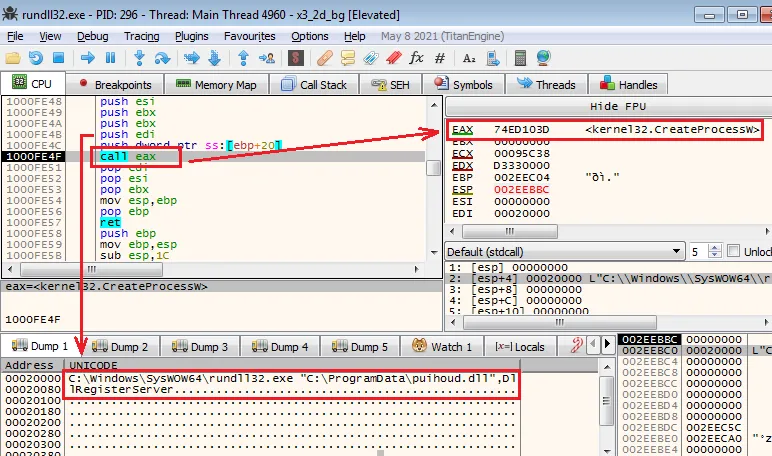Viewport: 772px width, 456px height.
Task: Switch to the Breakpoints tab
Action: pyautogui.click(x=114, y=85)
